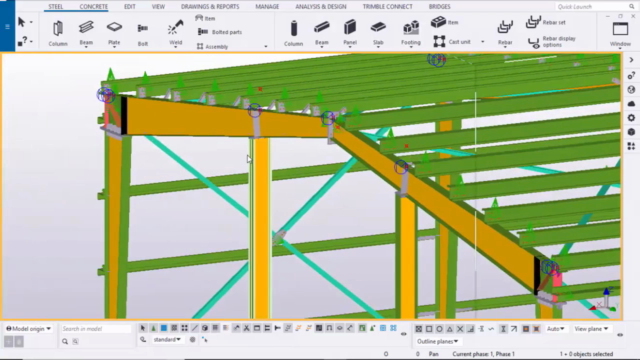Toggle Select components switch (green cone)

pyautogui.click(x=153, y=328)
